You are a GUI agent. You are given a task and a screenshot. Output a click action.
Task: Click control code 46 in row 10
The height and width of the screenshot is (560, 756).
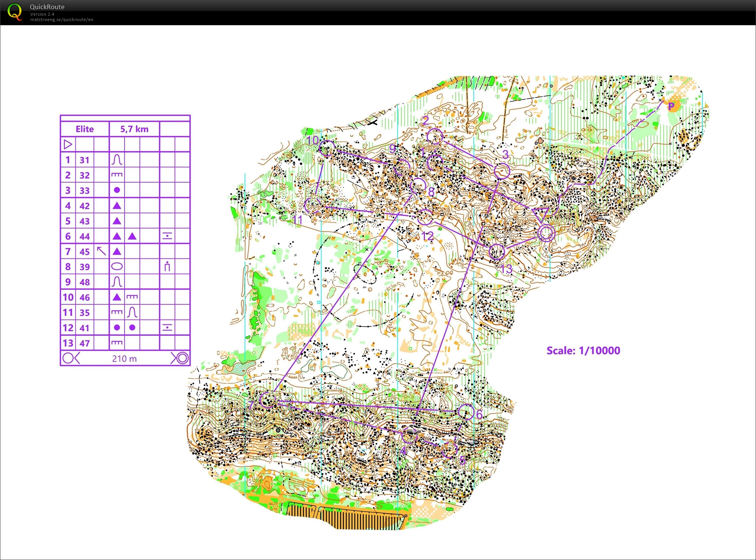click(x=85, y=297)
